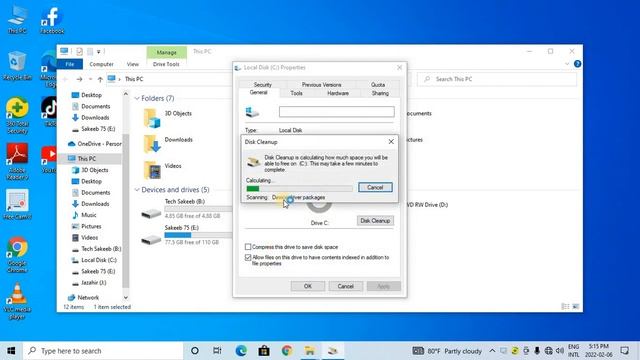The height and width of the screenshot is (360, 640).
Task: Open the Recycle Bin icon
Action: pos(17,65)
